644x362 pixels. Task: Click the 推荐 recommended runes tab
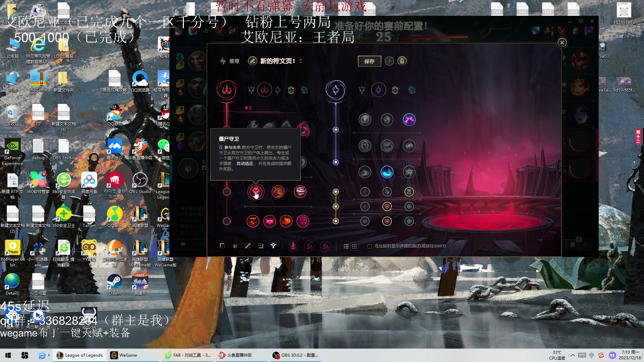(230, 61)
